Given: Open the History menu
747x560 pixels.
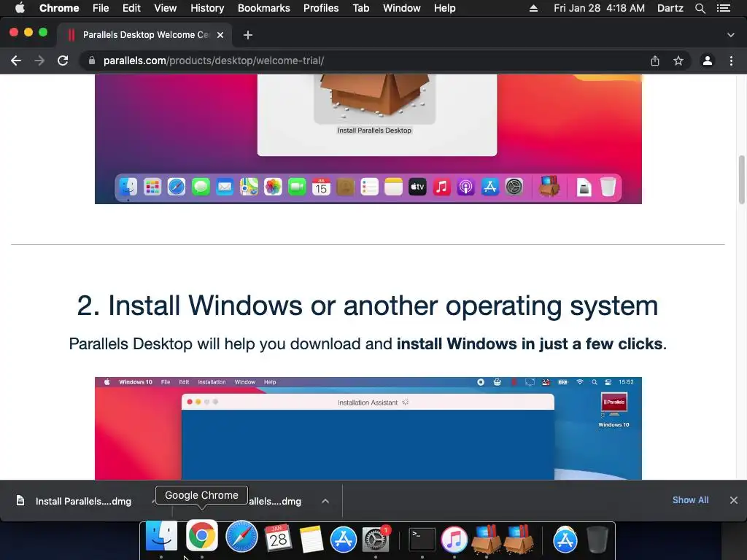Looking at the screenshot, I should coord(207,8).
